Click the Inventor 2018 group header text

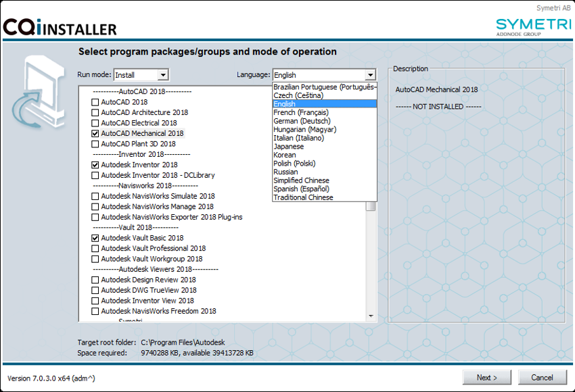coord(141,154)
